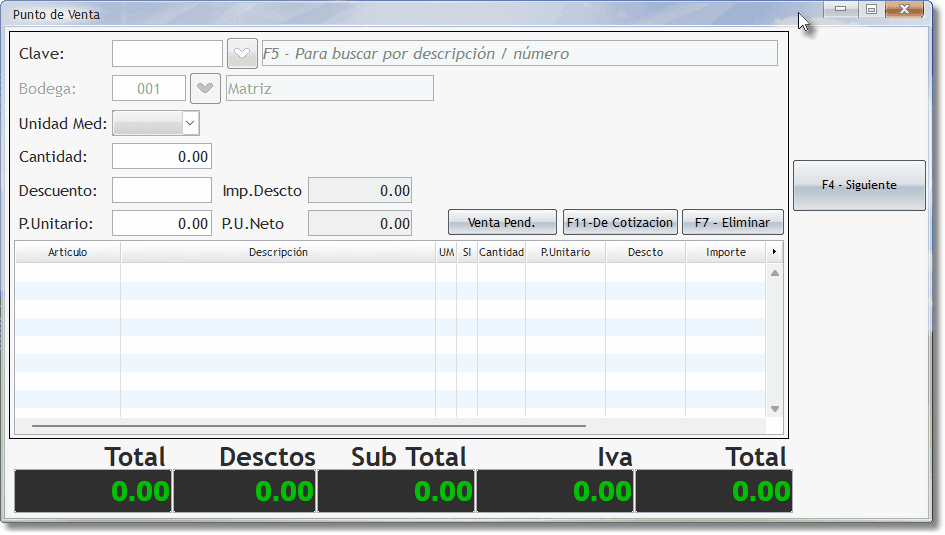Click the Descripción column header
This screenshot has width=945, height=535.
point(278,252)
